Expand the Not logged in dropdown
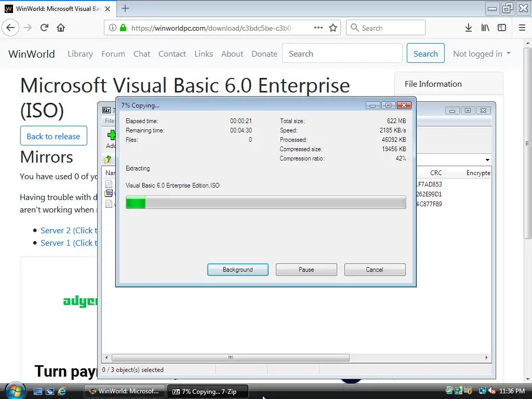The height and width of the screenshot is (399, 532). coord(482,54)
